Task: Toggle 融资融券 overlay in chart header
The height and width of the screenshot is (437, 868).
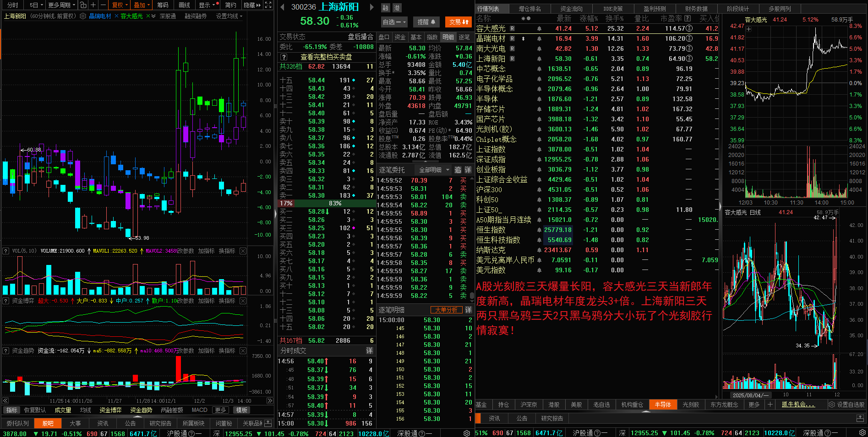Action: 196,16
